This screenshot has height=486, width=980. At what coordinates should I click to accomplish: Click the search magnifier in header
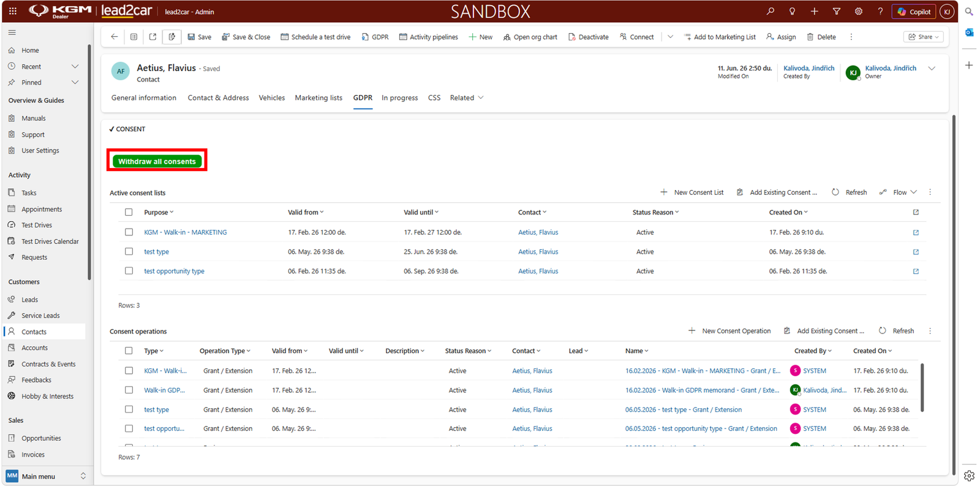(x=770, y=11)
